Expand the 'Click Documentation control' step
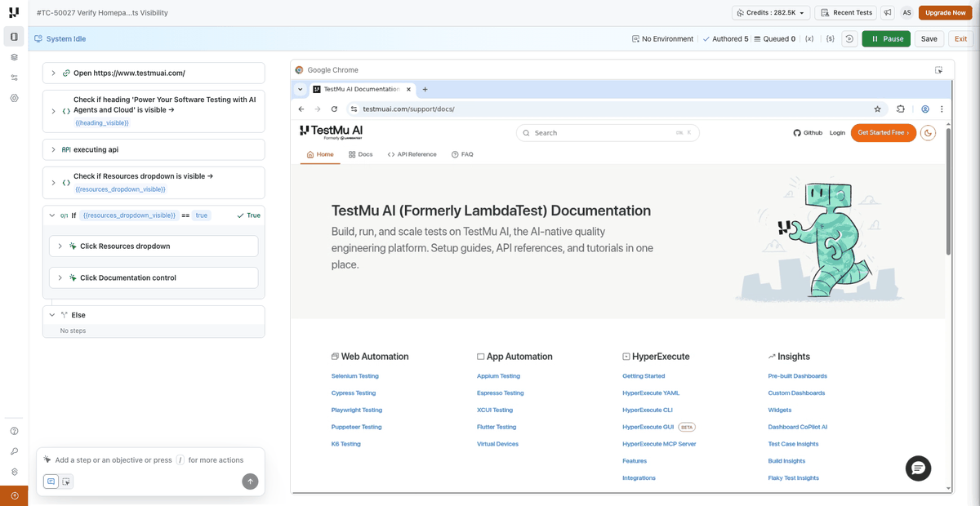Image resolution: width=980 pixels, height=506 pixels. tap(60, 277)
